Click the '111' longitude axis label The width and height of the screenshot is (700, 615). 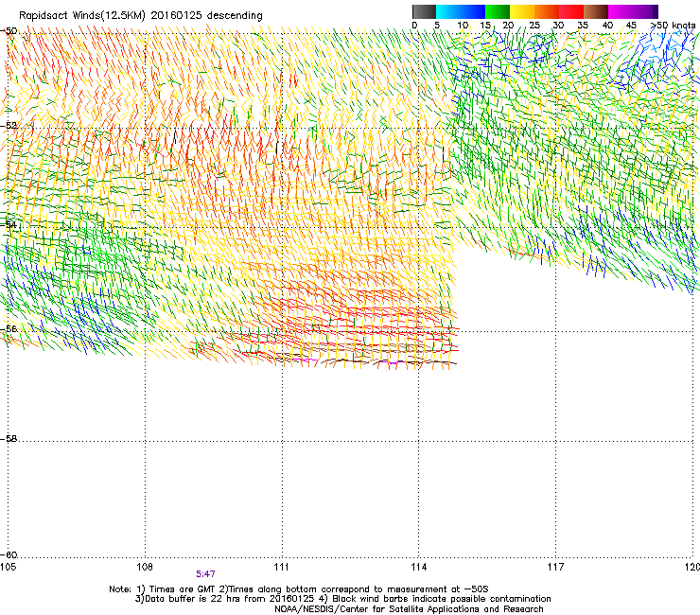click(281, 567)
